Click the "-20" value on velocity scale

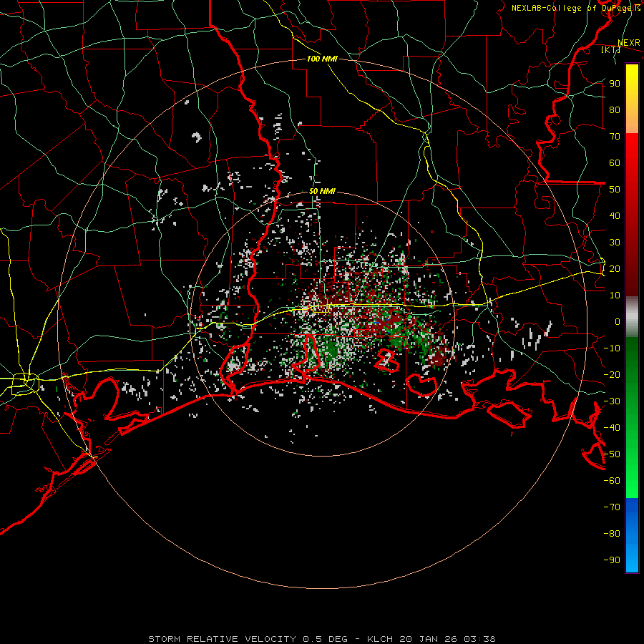612,374
